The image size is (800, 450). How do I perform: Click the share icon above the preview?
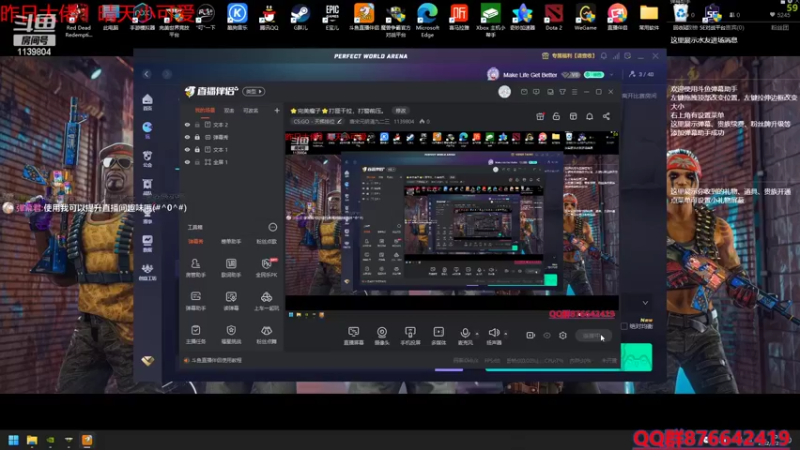click(606, 116)
